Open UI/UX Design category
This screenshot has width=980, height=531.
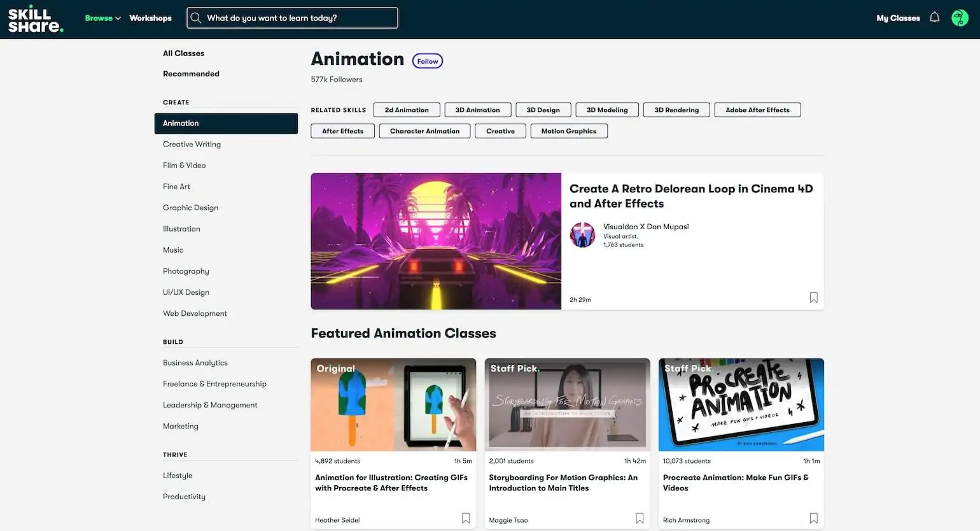186,292
